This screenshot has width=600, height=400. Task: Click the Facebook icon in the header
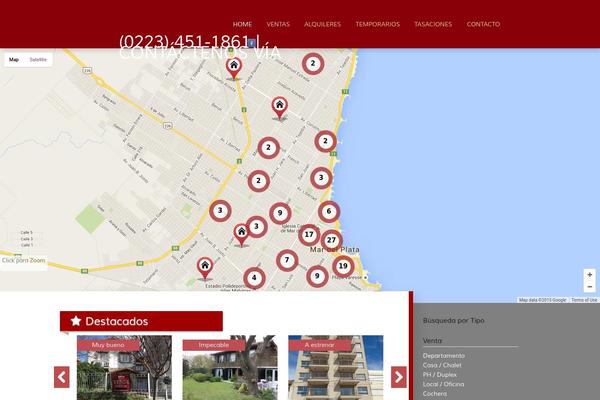tap(251, 43)
